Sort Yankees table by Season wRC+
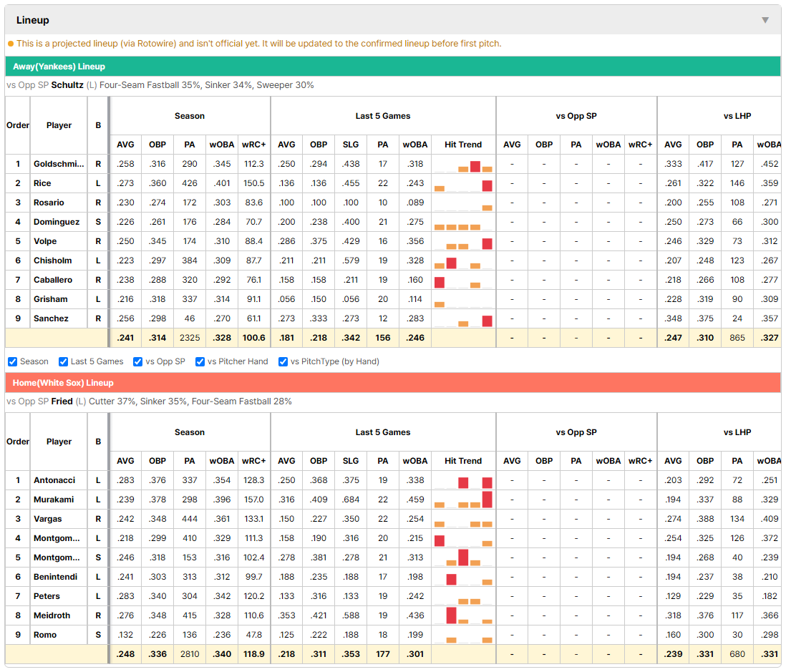The height and width of the screenshot is (672, 786). tap(253, 145)
